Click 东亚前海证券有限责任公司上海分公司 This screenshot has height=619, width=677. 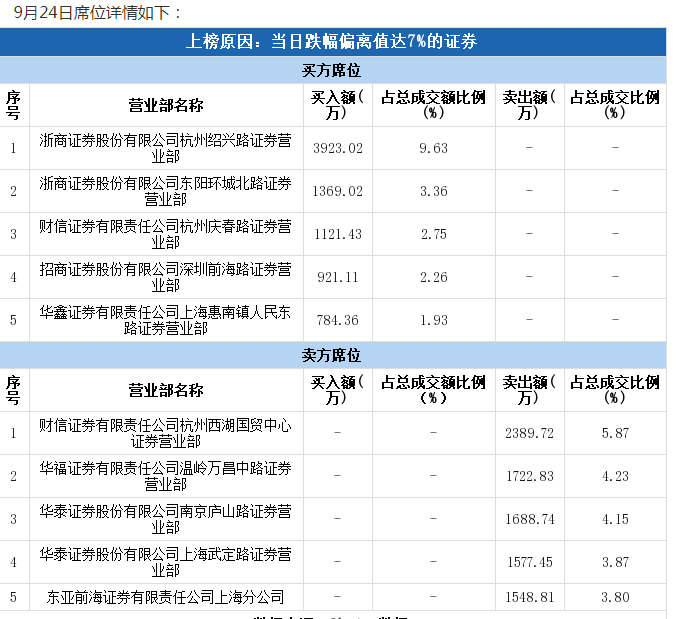tap(166, 597)
